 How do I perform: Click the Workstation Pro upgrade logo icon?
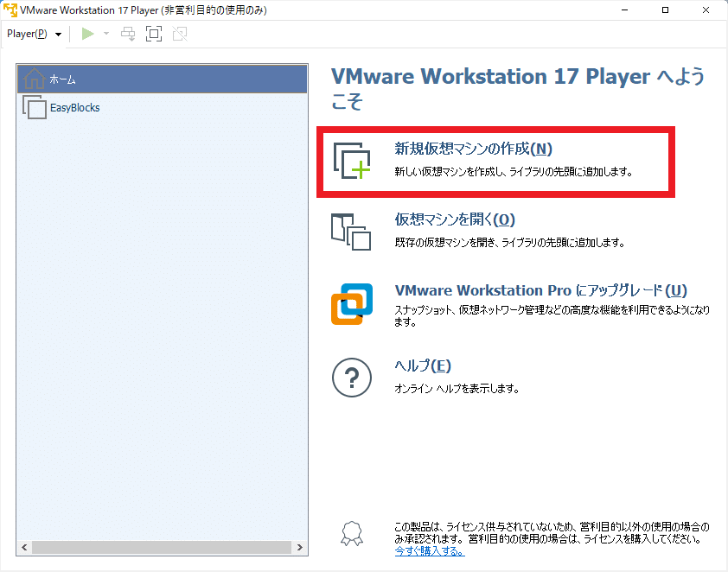click(352, 304)
